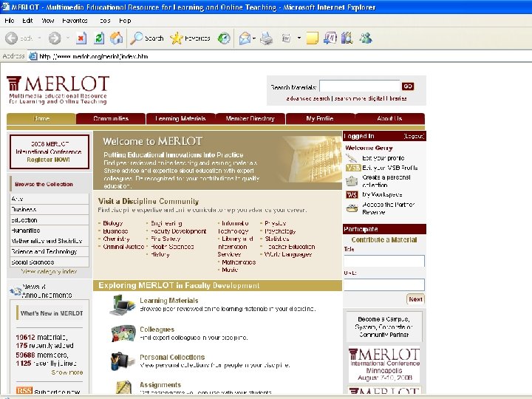532x399 pixels.
Task: Click the Personal Collections briefcase image
Action: (x=123, y=361)
